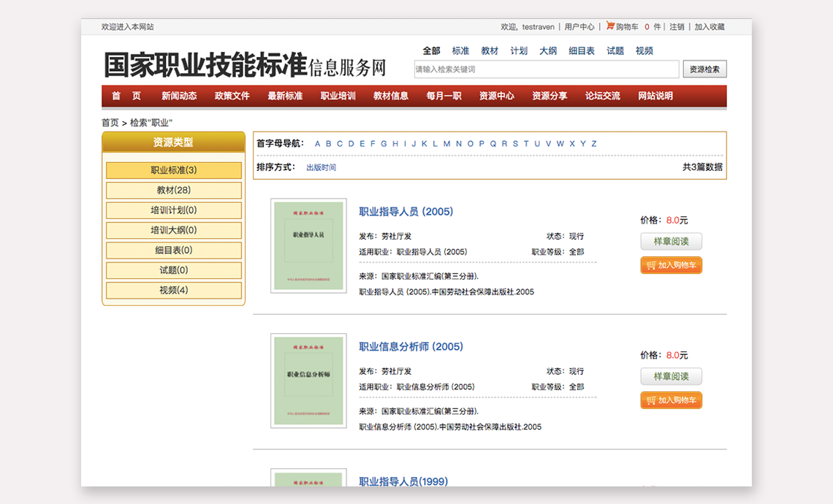Focus the keyword search input field
This screenshot has width=833, height=504.
[x=546, y=69]
